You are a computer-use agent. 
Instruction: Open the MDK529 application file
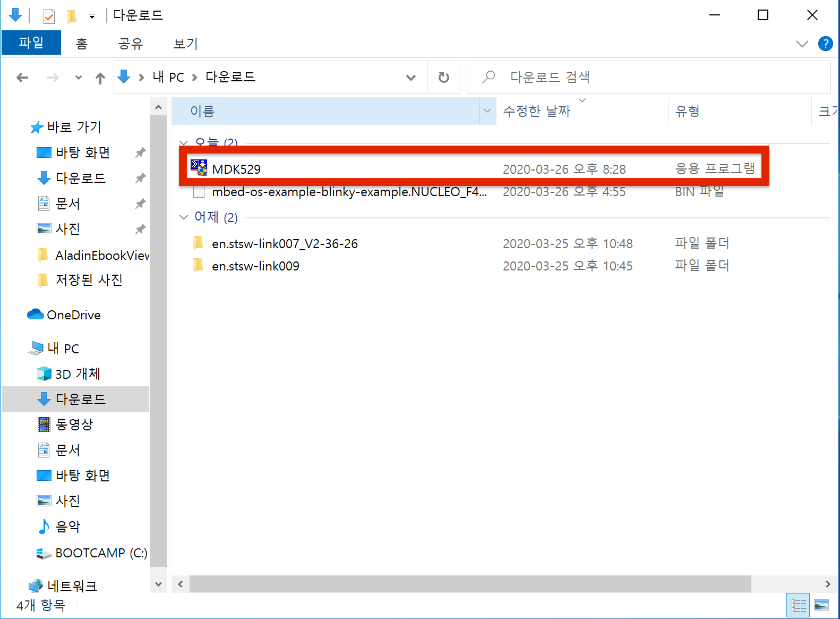click(x=236, y=169)
